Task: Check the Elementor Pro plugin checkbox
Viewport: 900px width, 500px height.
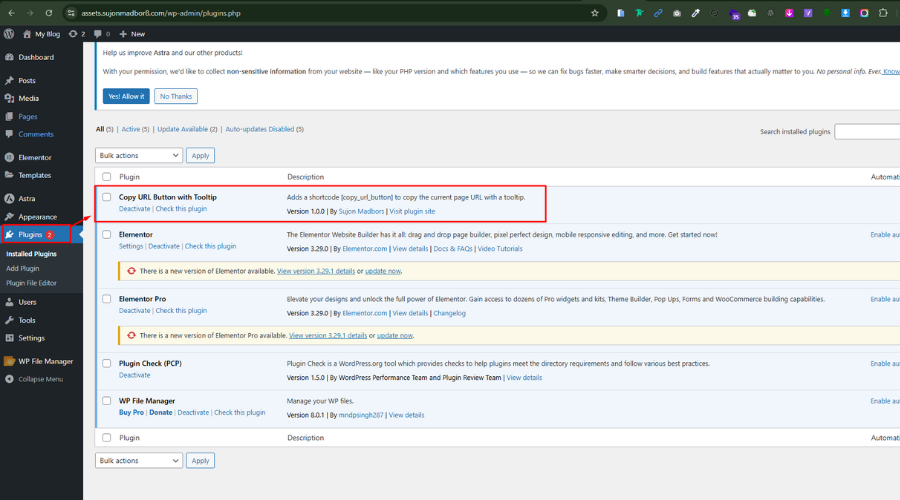Action: click(x=107, y=299)
